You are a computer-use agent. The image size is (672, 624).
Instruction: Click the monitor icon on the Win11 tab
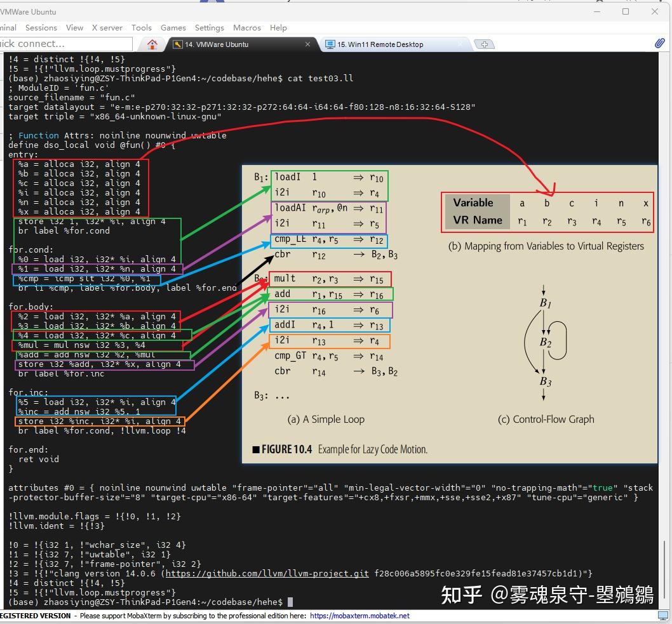[x=330, y=44]
